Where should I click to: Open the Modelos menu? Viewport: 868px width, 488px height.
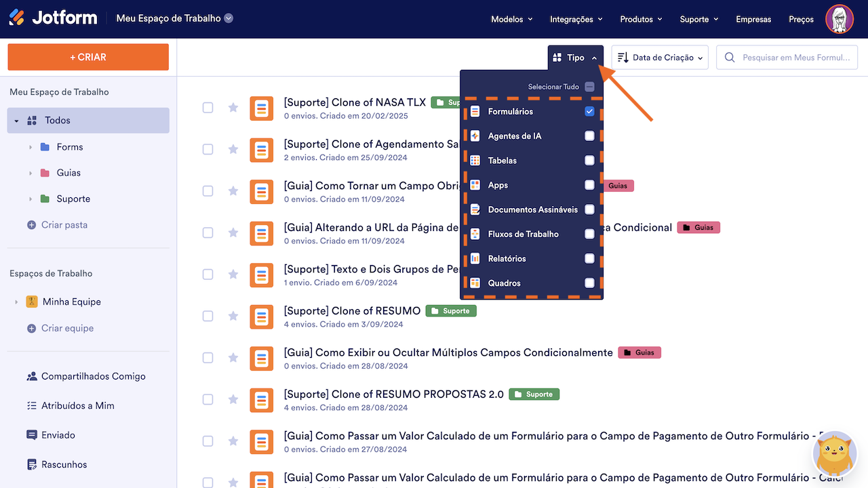tap(512, 19)
